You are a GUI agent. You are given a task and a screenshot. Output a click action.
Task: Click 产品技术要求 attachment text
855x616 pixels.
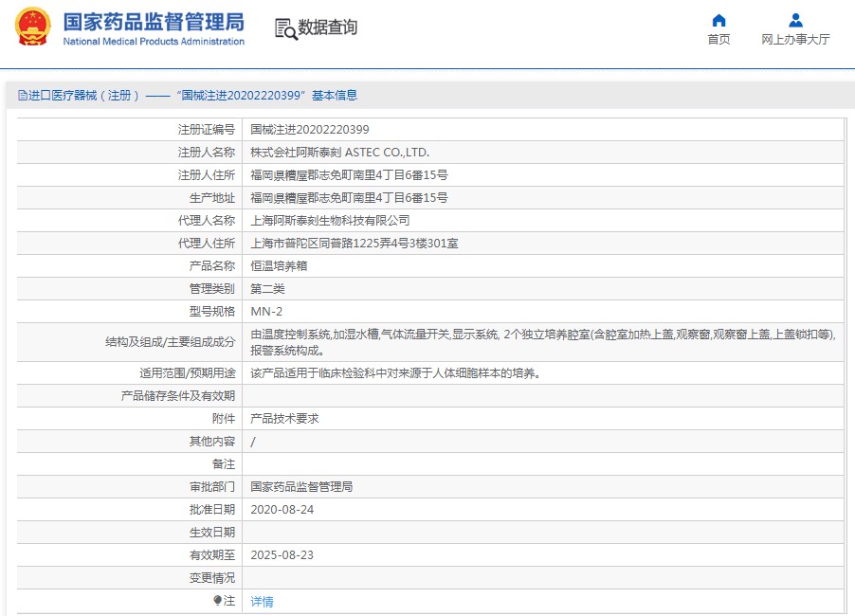click(284, 419)
